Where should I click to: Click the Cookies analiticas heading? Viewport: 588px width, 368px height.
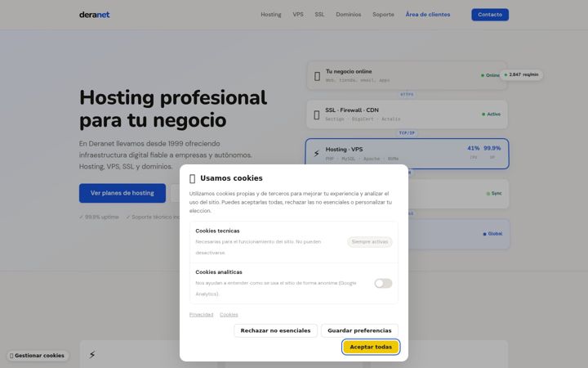point(219,272)
